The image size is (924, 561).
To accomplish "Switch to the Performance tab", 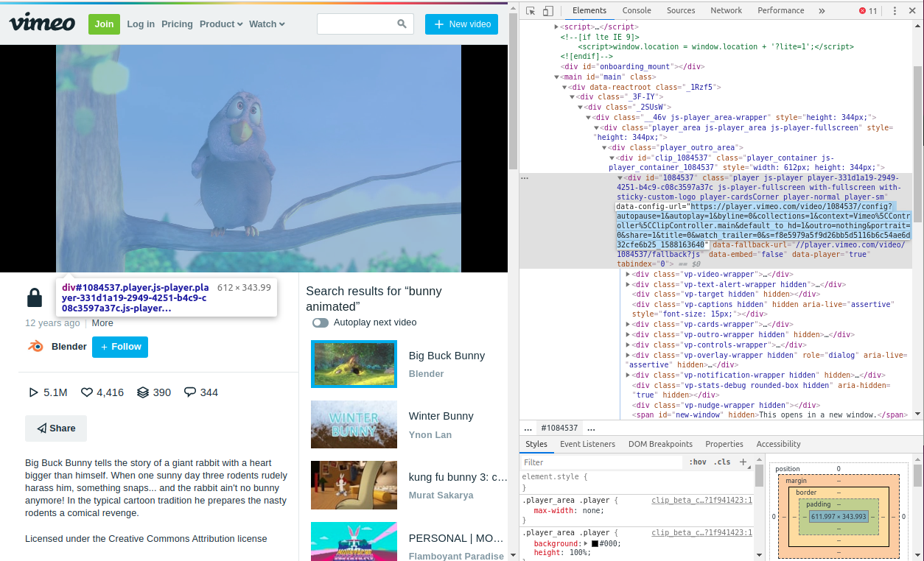I will (x=781, y=11).
